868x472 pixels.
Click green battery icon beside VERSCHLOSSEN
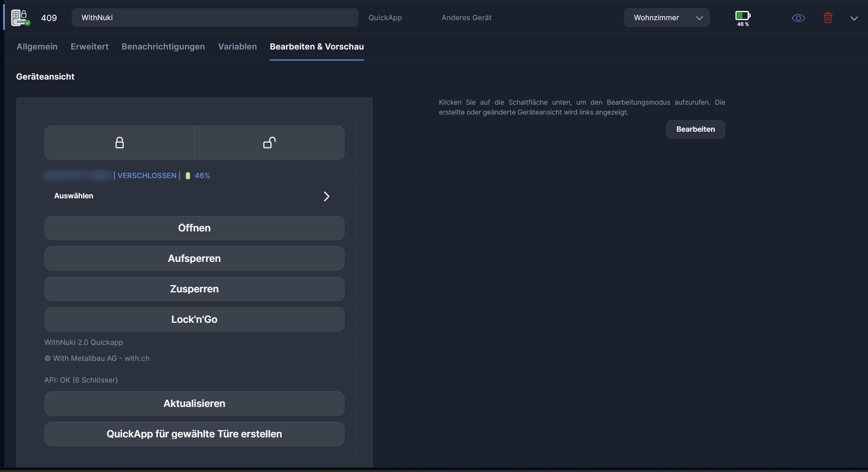click(x=188, y=175)
